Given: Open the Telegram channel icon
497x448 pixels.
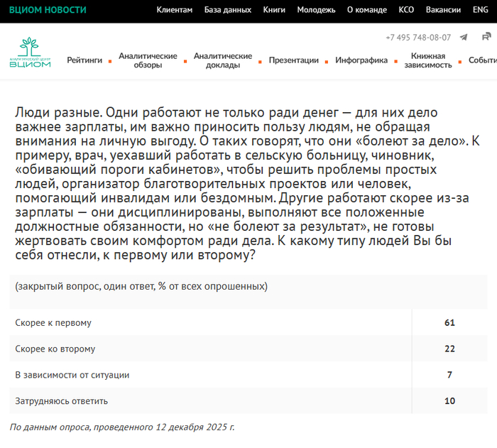Looking at the screenshot, I should tap(464, 38).
